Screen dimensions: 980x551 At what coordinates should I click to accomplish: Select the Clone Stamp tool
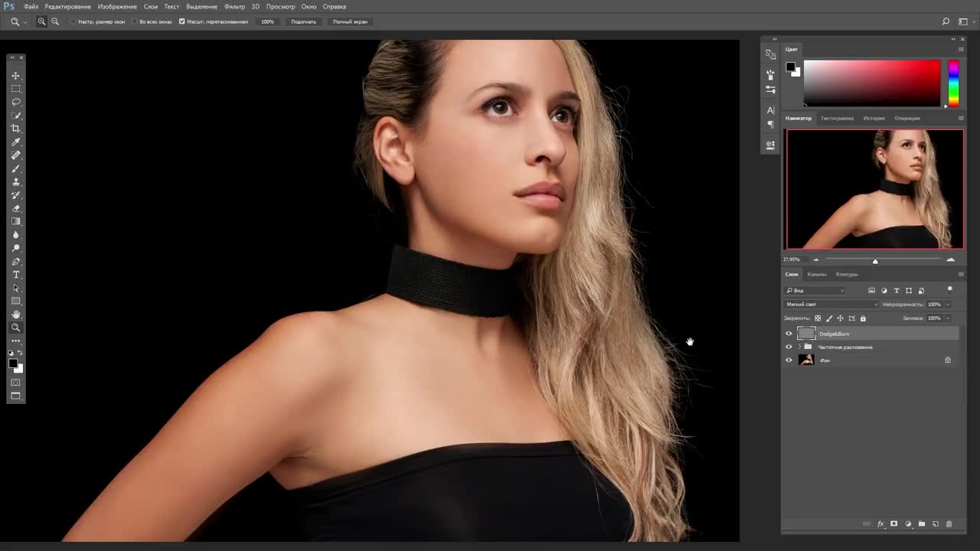click(x=15, y=182)
